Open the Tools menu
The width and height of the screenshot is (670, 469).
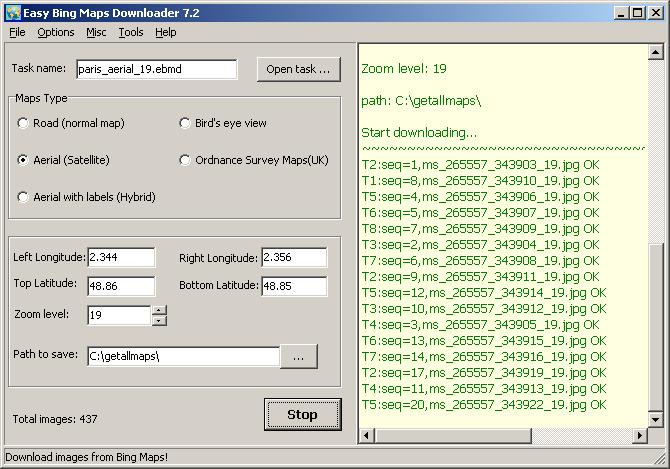tap(130, 32)
